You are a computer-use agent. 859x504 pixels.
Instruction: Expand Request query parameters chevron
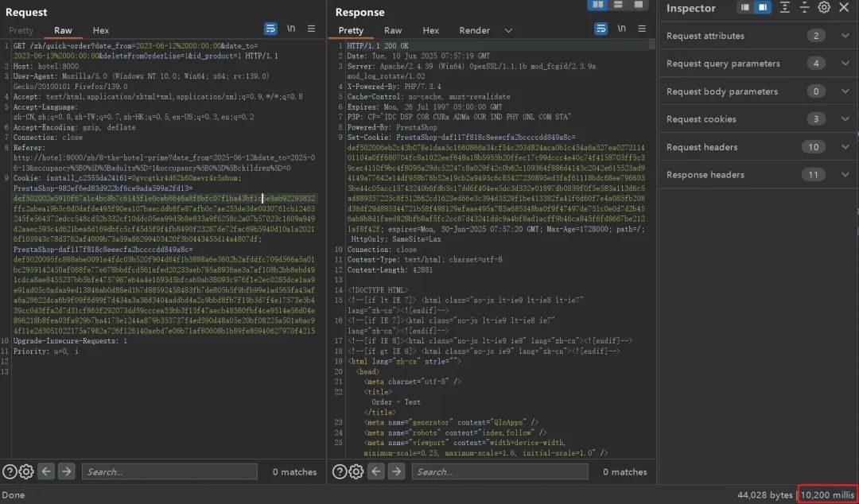[845, 64]
